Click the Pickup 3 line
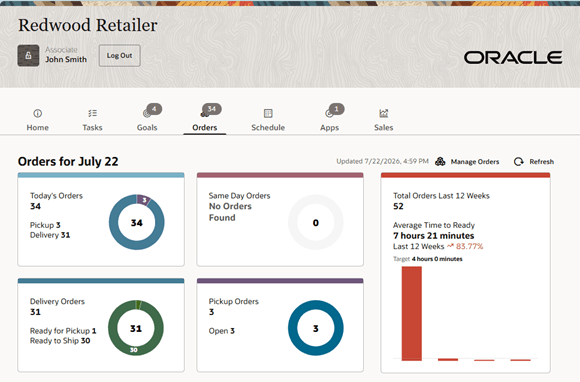 tap(45, 225)
